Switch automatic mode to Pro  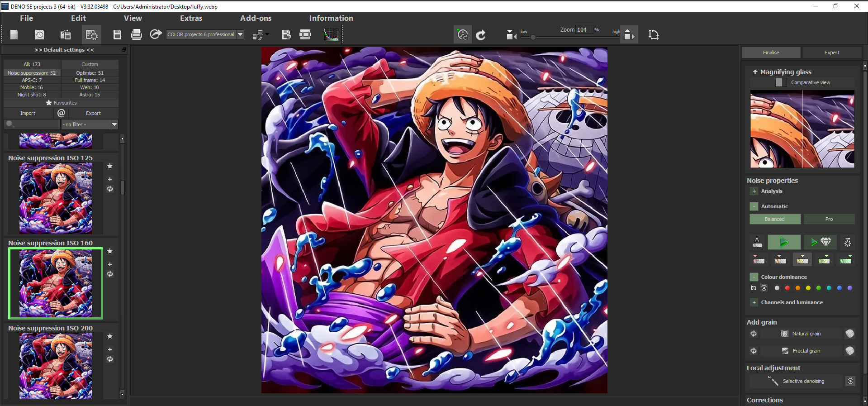[829, 219]
